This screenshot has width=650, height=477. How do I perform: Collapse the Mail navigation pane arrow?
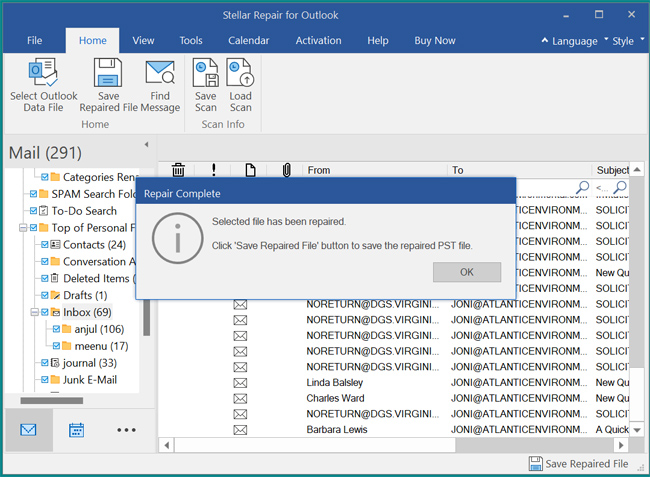pos(146,145)
